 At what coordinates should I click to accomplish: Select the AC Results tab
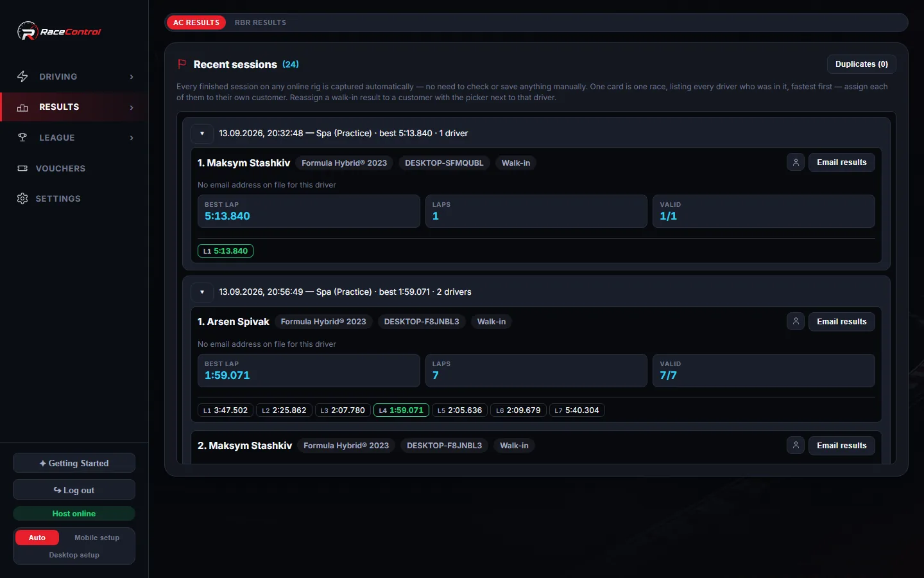pyautogui.click(x=196, y=22)
